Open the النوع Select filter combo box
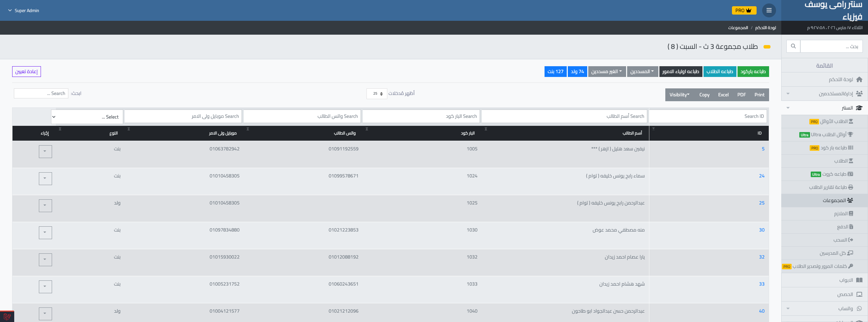This screenshot has width=868, height=322. coord(87,117)
